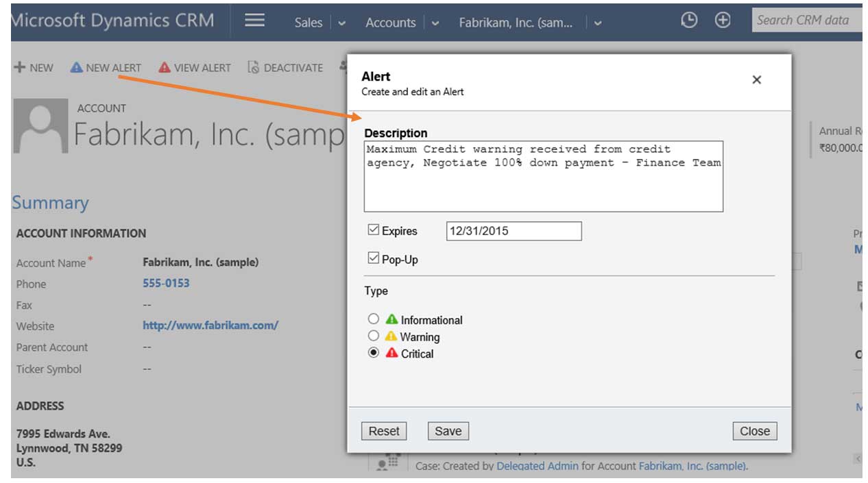Screen dimensions: 868x483
Task: Open the fabrikam.com website link
Action: point(210,326)
